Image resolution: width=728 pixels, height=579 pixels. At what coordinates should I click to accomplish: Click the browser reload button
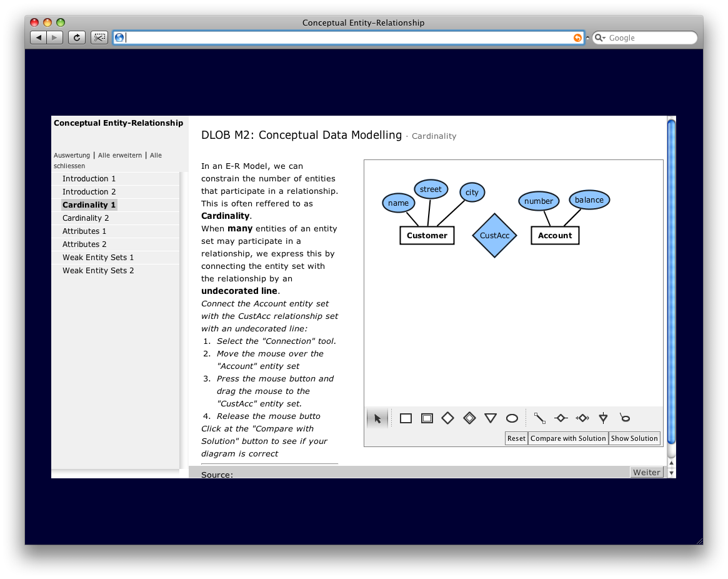76,38
